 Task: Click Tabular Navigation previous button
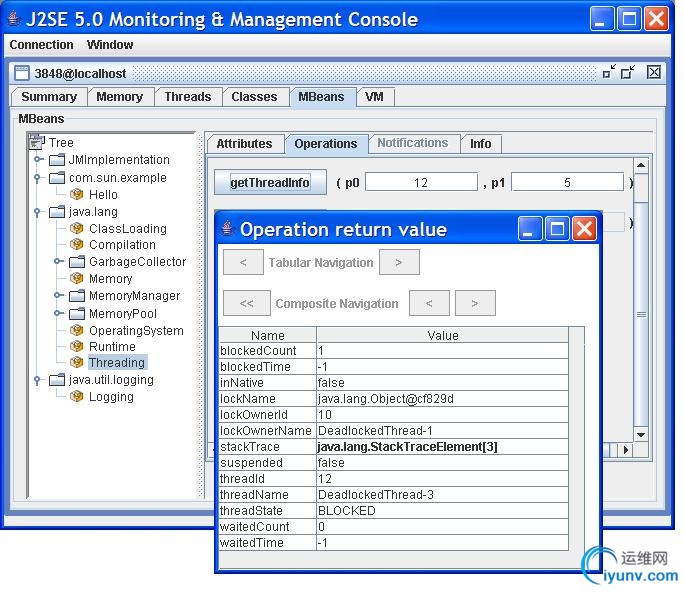click(x=243, y=262)
